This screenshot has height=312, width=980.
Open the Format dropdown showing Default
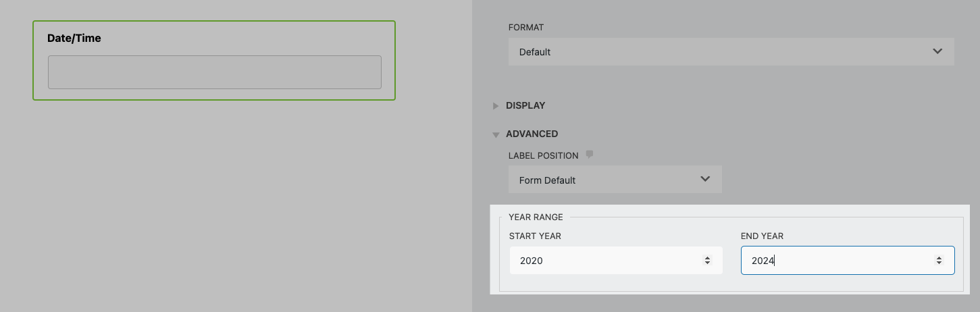pyautogui.click(x=731, y=52)
